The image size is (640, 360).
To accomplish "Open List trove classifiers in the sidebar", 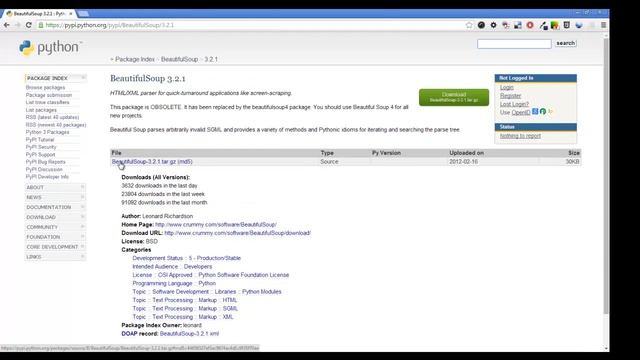I will 47,102.
